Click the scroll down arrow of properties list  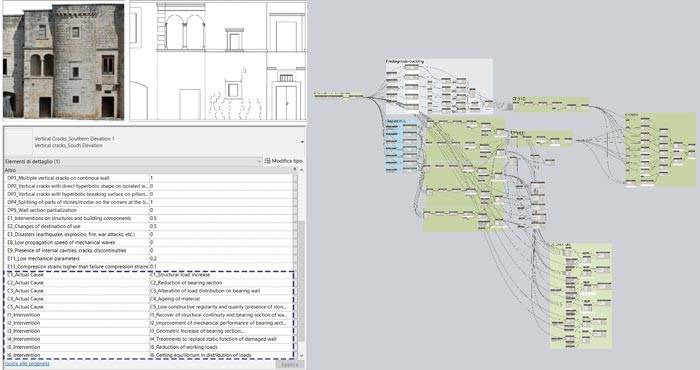coord(302,356)
